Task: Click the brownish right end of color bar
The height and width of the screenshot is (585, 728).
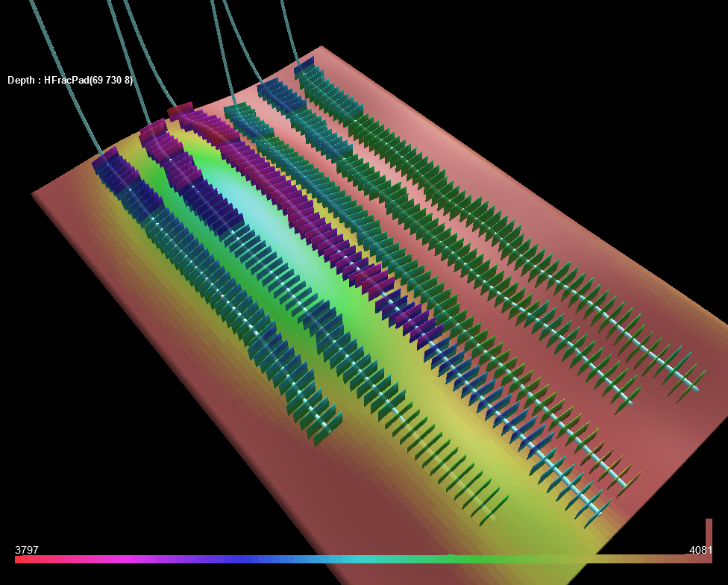Action: tap(671, 559)
